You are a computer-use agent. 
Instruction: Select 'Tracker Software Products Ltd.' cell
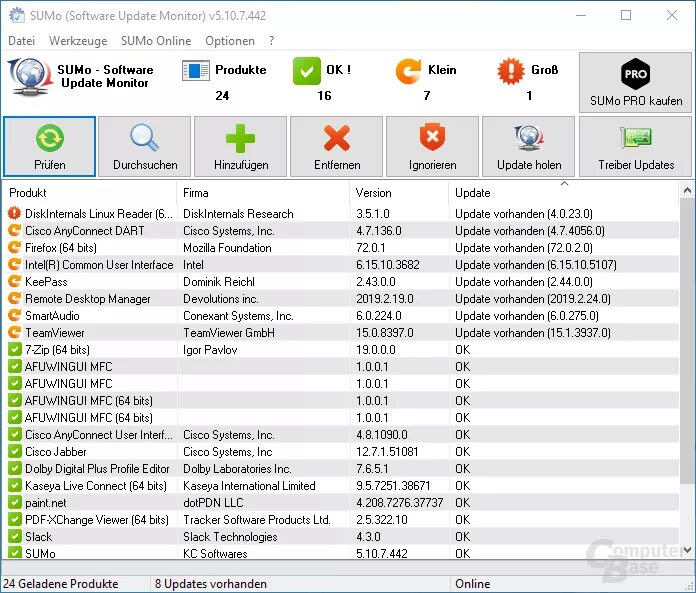257,520
